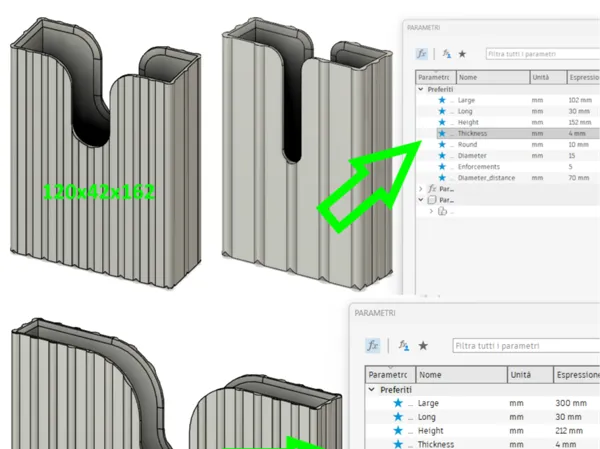Select the Enforcements parameter name
600x449 pixels.
point(479,167)
